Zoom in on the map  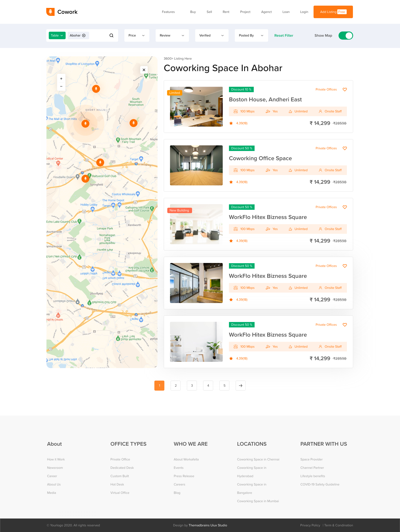click(61, 79)
